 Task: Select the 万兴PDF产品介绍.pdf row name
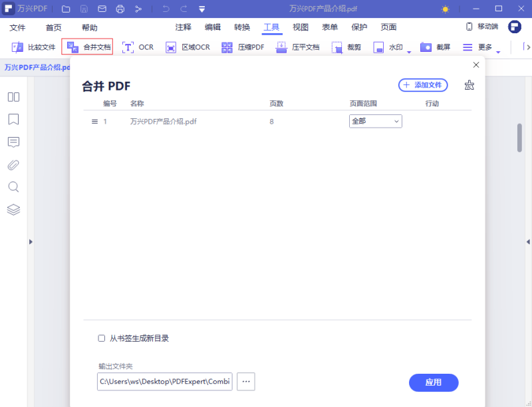(163, 122)
